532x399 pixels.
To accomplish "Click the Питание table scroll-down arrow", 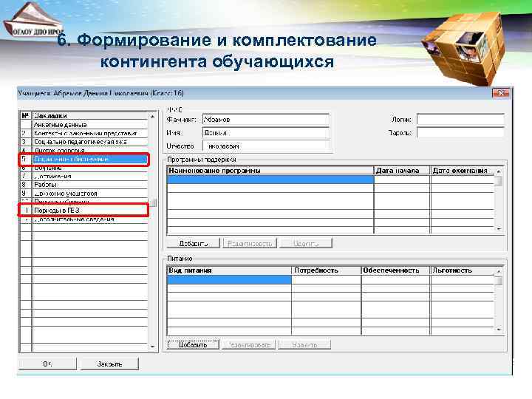I will 499,330.
